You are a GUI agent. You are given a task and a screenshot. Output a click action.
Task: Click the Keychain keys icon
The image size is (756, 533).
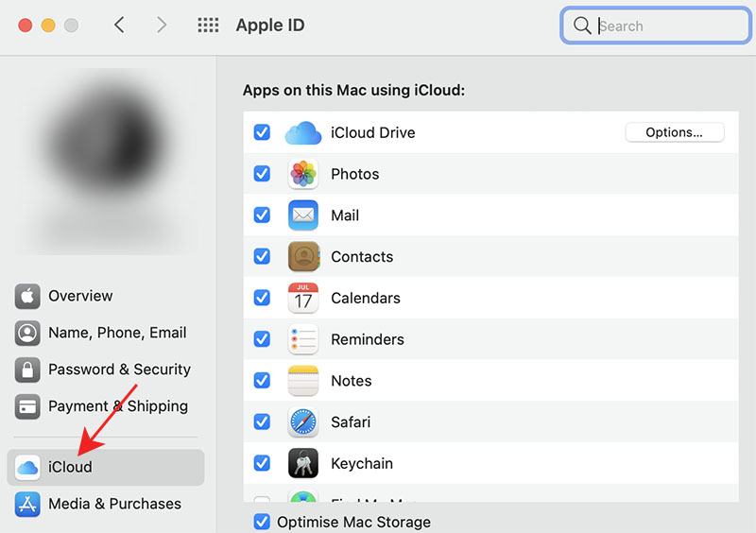tap(303, 463)
